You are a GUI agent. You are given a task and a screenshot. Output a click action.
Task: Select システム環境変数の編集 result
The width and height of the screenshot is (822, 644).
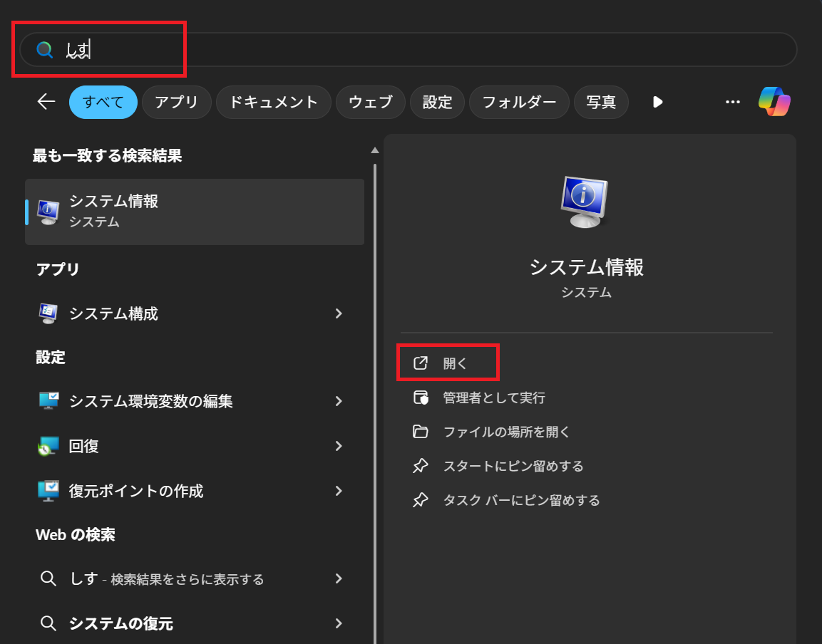(x=195, y=401)
